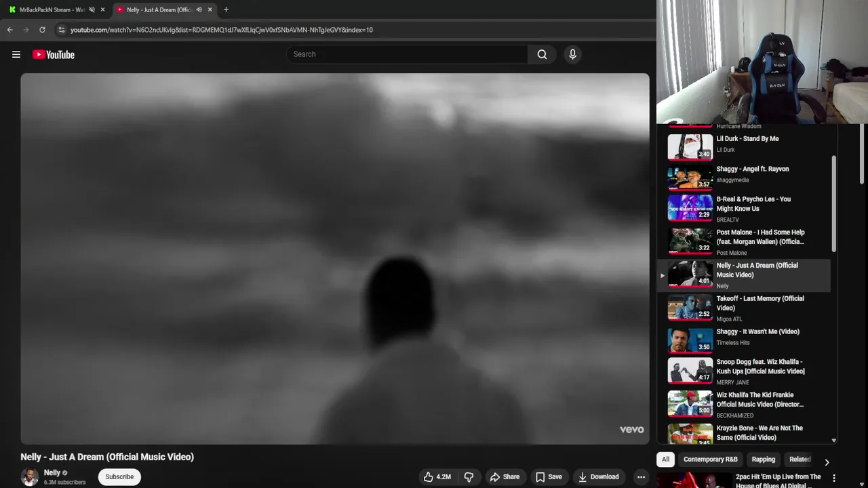Open the three-dot more actions menu
This screenshot has height=488, width=868.
pos(641,477)
